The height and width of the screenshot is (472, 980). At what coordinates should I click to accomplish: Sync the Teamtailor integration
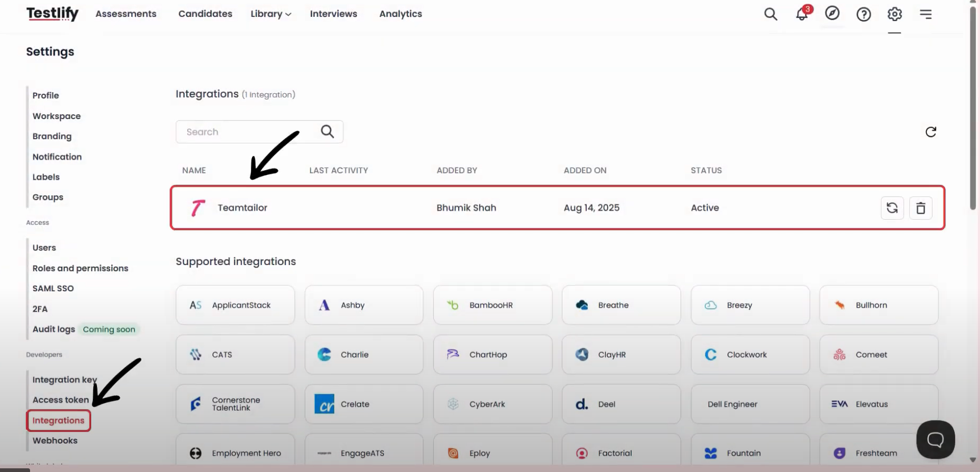[x=892, y=208]
